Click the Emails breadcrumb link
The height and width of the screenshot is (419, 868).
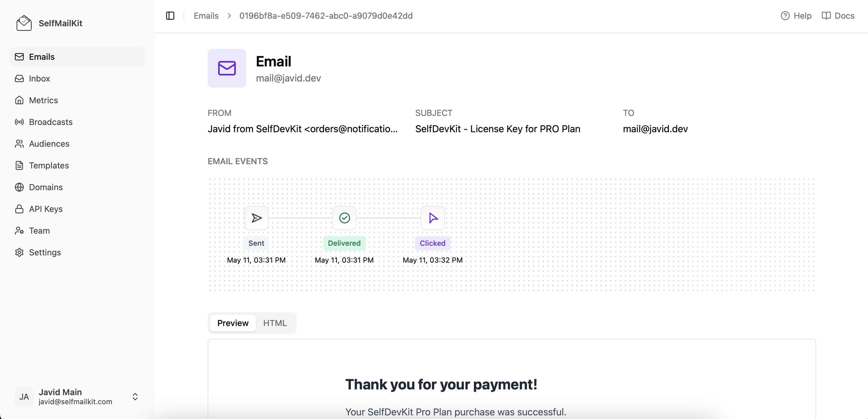[x=206, y=16]
